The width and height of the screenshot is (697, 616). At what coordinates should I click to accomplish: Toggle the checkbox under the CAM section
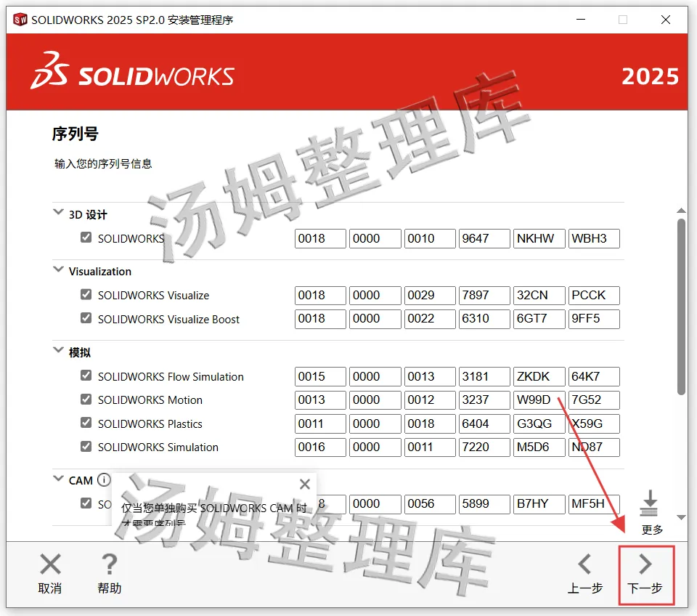coord(86,503)
